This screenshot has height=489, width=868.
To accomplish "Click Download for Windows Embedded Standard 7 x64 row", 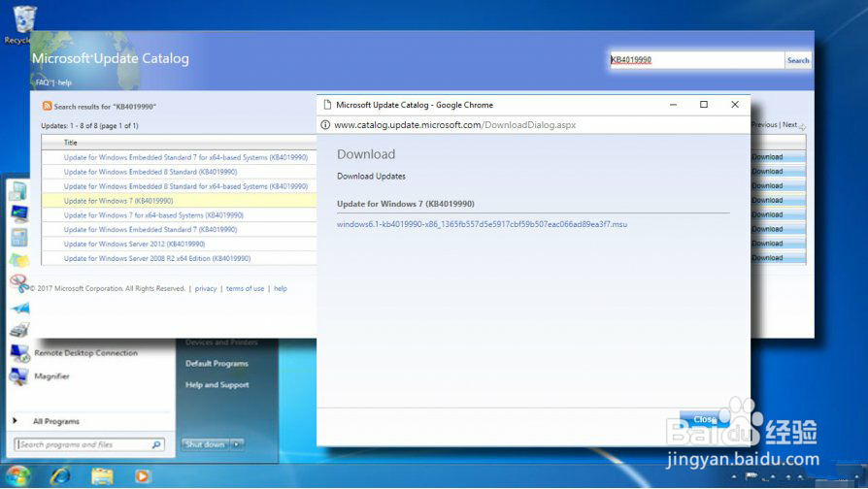I will tap(777, 157).
